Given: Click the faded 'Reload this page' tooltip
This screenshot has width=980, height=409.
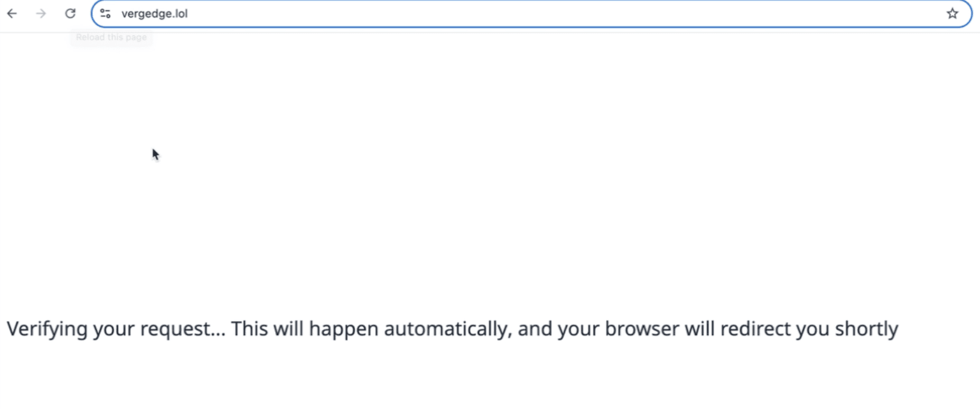Looking at the screenshot, I should (111, 37).
